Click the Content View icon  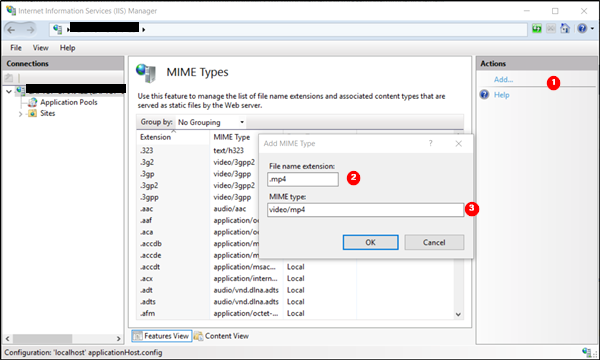point(198,336)
